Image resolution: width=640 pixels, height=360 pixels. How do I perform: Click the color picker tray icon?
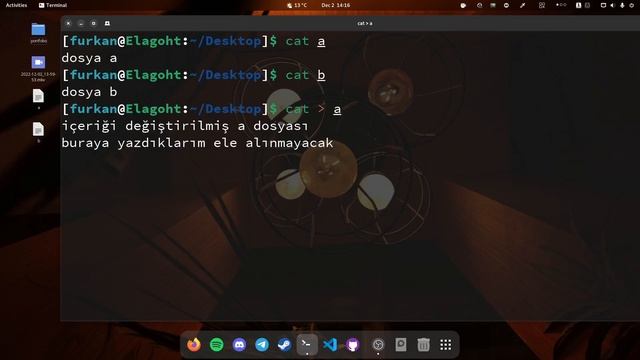point(522,5)
